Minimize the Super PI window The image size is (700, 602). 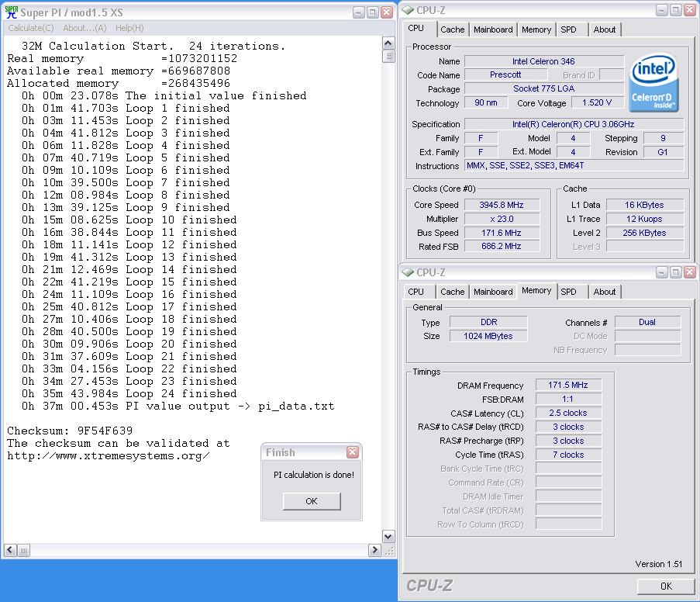click(x=358, y=12)
